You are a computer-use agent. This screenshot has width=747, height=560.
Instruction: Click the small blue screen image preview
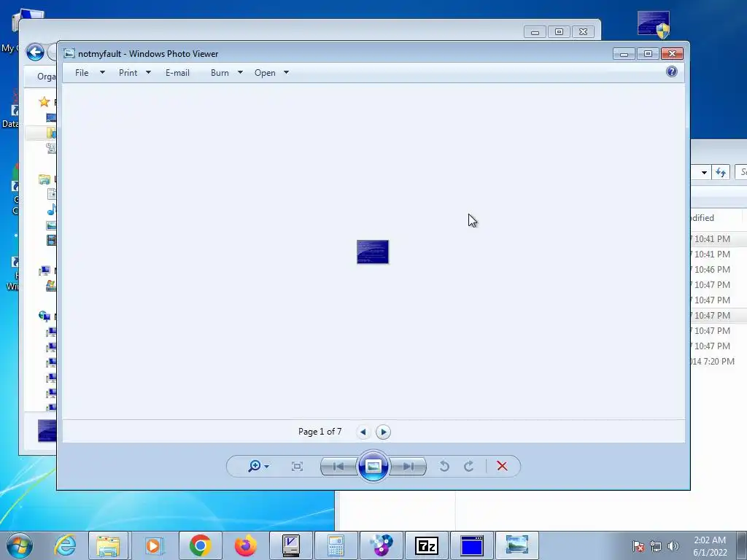click(373, 252)
